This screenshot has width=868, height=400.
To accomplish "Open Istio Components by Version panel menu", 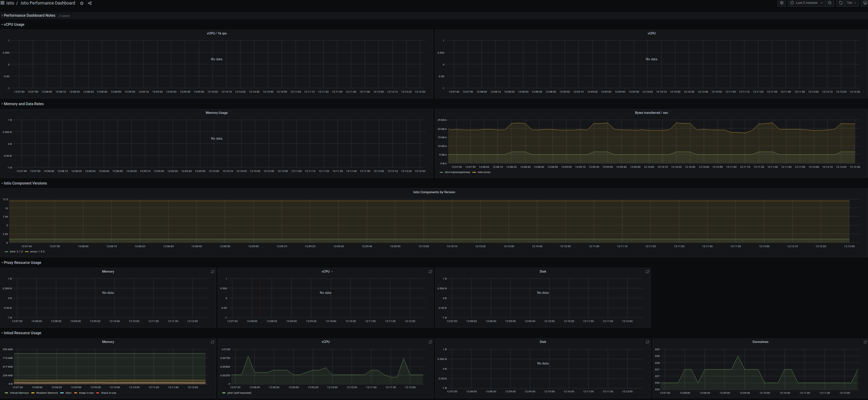I will [434, 192].
